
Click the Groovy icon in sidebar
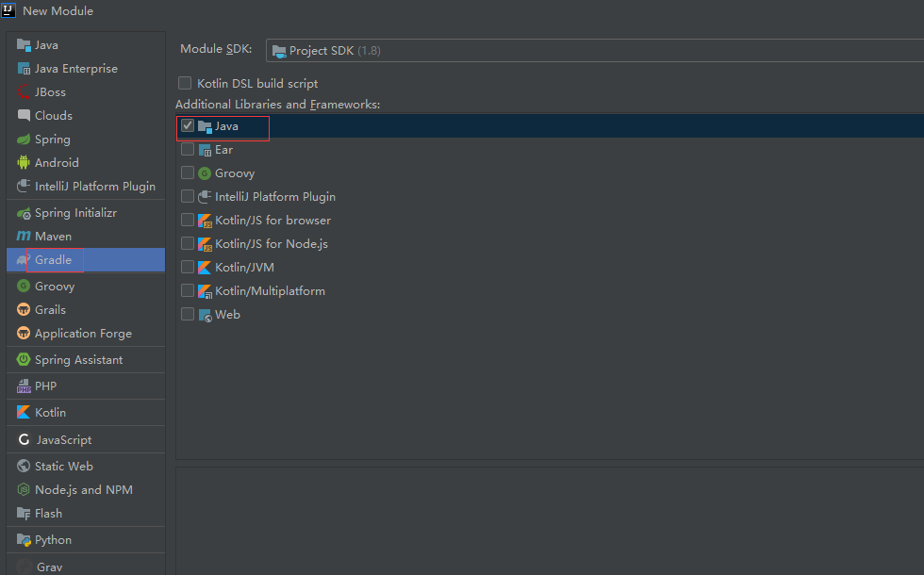(x=24, y=287)
